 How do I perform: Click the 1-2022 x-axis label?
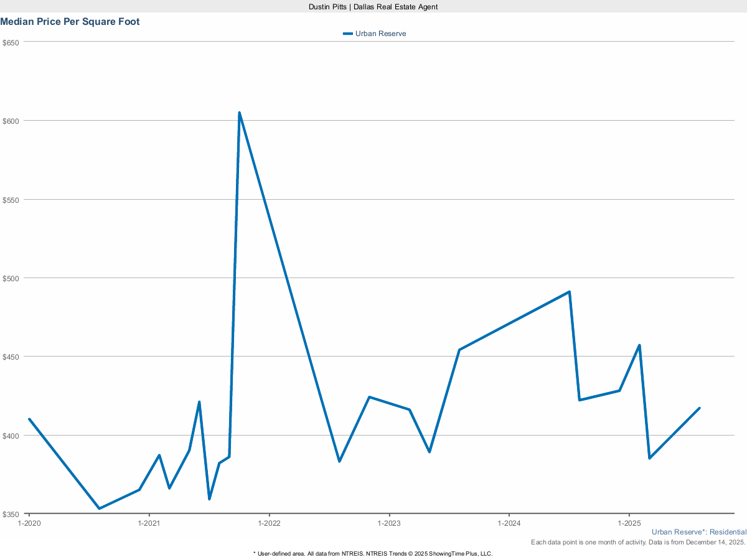click(269, 523)
